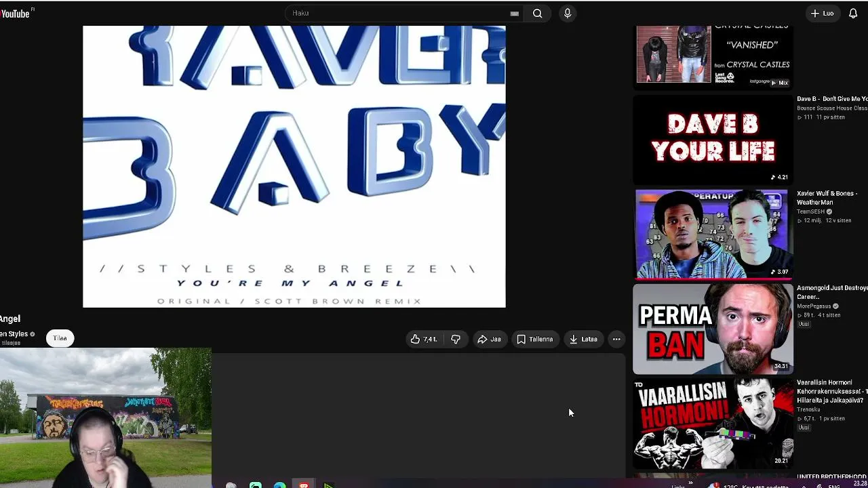Open the Luo create button
Image resolution: width=868 pixels, height=488 pixels.
(x=823, y=13)
